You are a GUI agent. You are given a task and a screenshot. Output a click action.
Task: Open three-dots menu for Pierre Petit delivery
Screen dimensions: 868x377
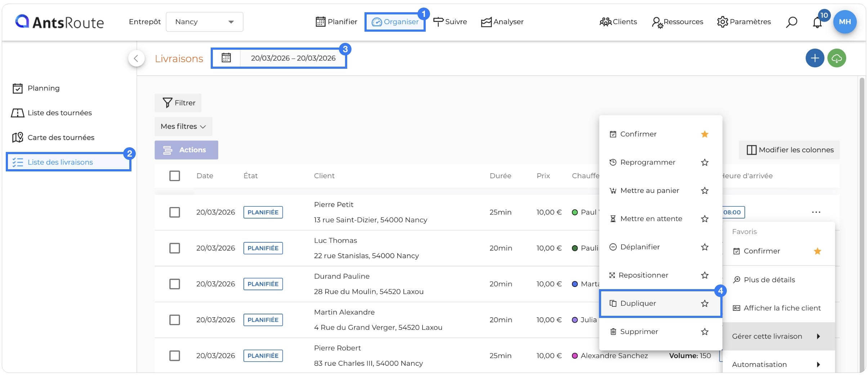[x=816, y=212]
